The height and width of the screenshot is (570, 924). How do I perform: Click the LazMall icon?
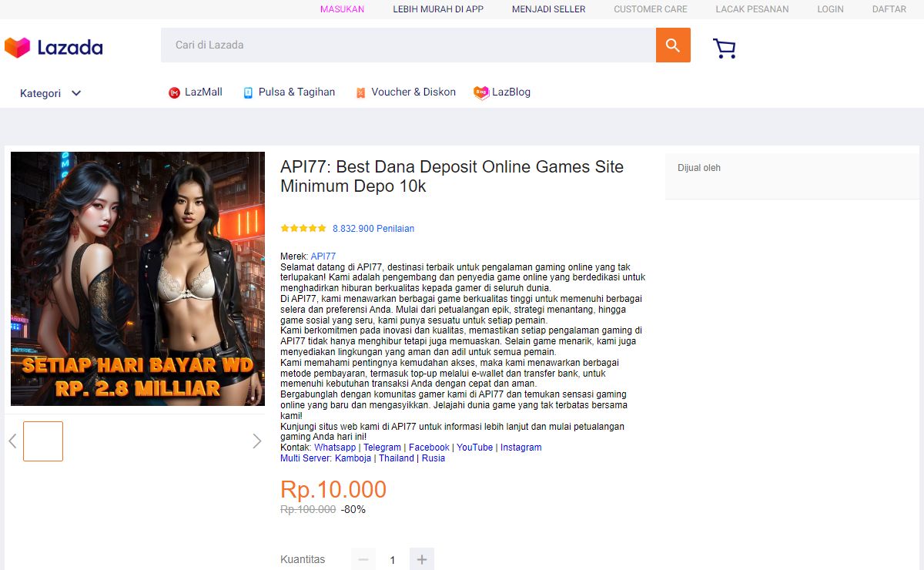[x=174, y=92]
